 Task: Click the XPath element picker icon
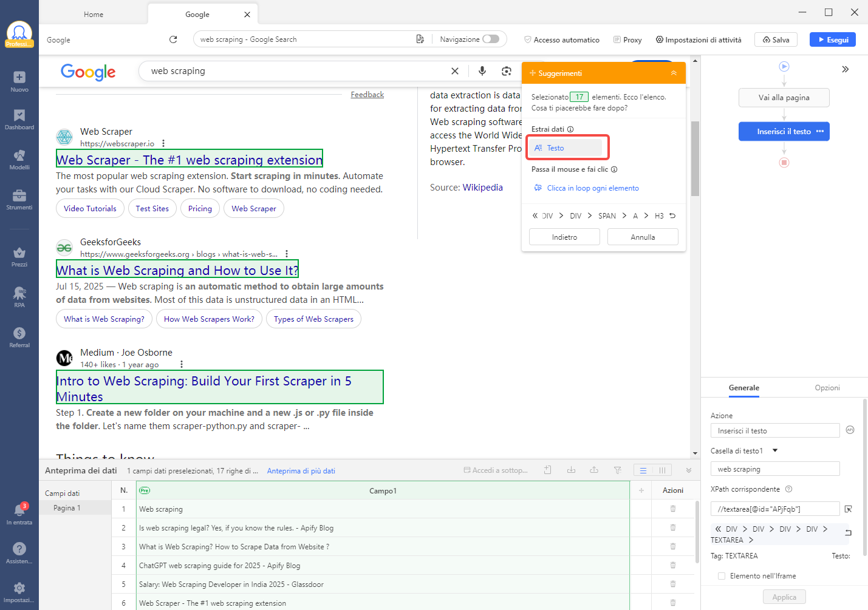[x=849, y=509]
